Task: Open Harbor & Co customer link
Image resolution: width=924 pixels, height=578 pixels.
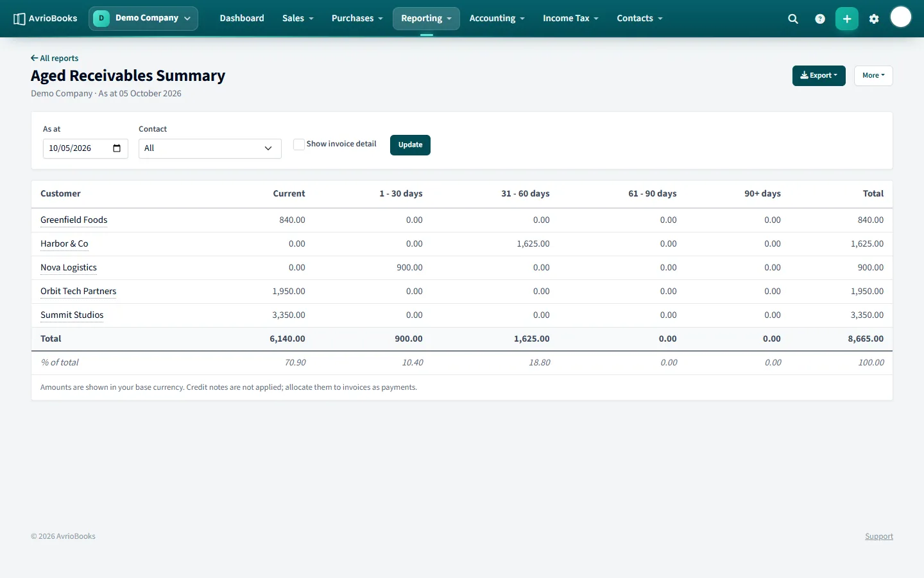Action: click(64, 244)
